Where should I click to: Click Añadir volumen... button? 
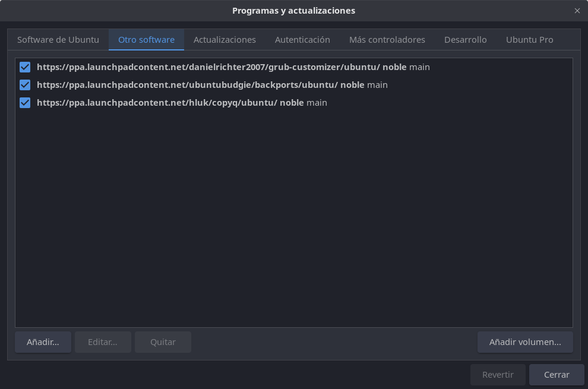(x=525, y=342)
